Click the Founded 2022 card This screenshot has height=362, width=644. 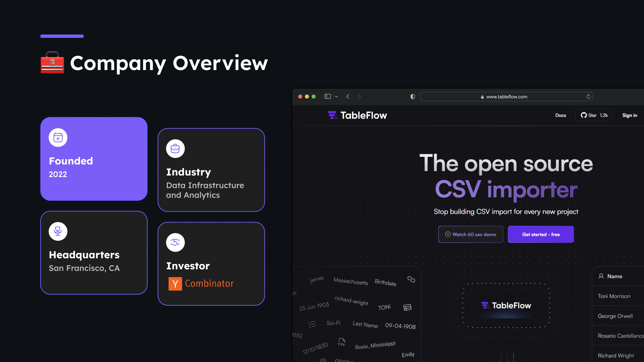[94, 159]
